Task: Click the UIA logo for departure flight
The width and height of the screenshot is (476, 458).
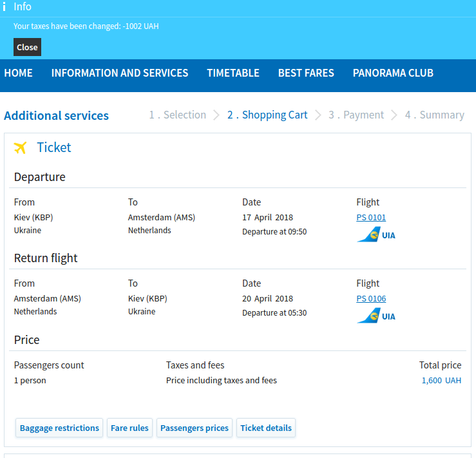Action: [376, 234]
